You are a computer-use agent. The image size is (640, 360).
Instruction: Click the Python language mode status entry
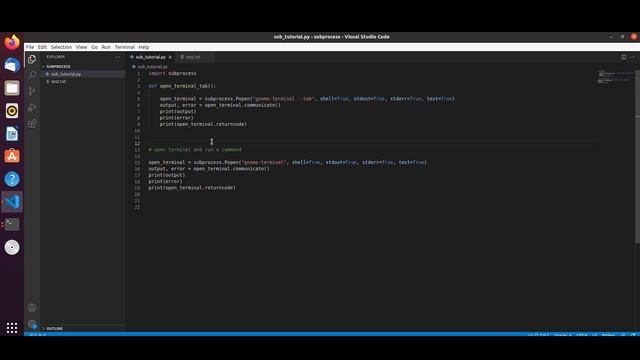pyautogui.click(x=608, y=335)
